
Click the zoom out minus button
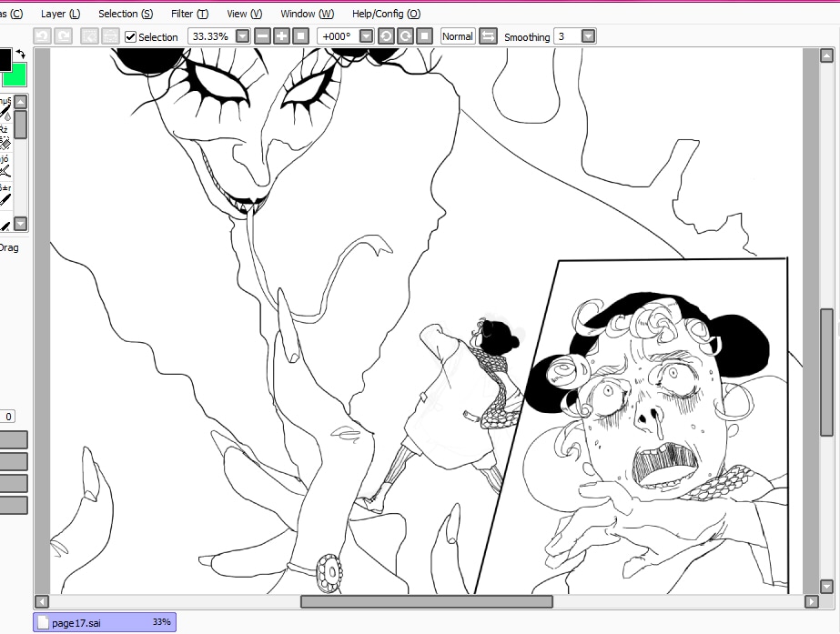tap(262, 36)
